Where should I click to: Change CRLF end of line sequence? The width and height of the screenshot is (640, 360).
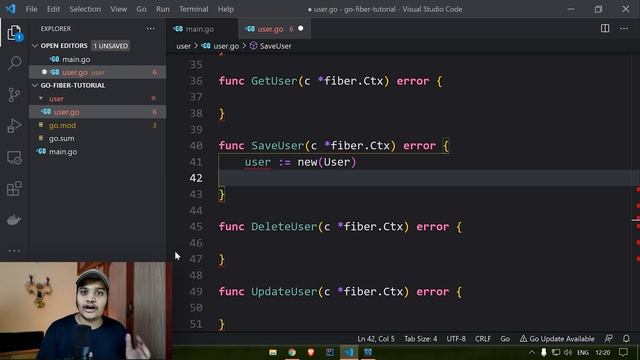coord(483,339)
